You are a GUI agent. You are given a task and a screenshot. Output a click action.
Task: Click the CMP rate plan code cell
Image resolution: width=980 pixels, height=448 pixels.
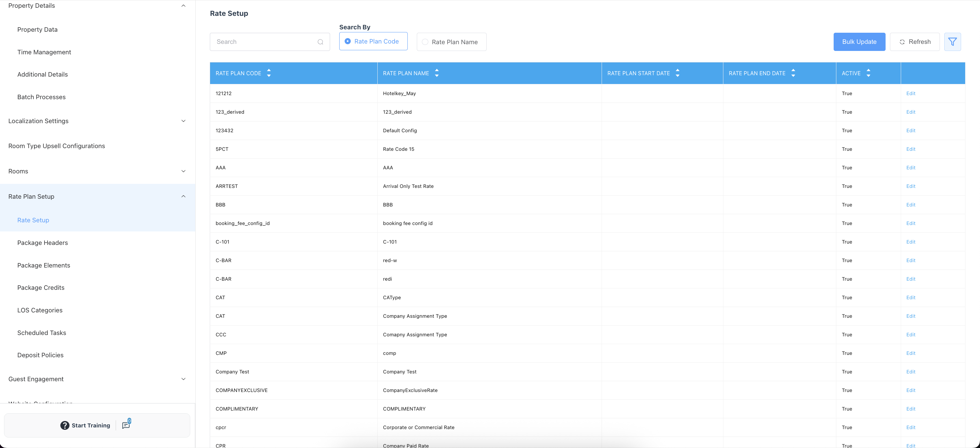293,353
